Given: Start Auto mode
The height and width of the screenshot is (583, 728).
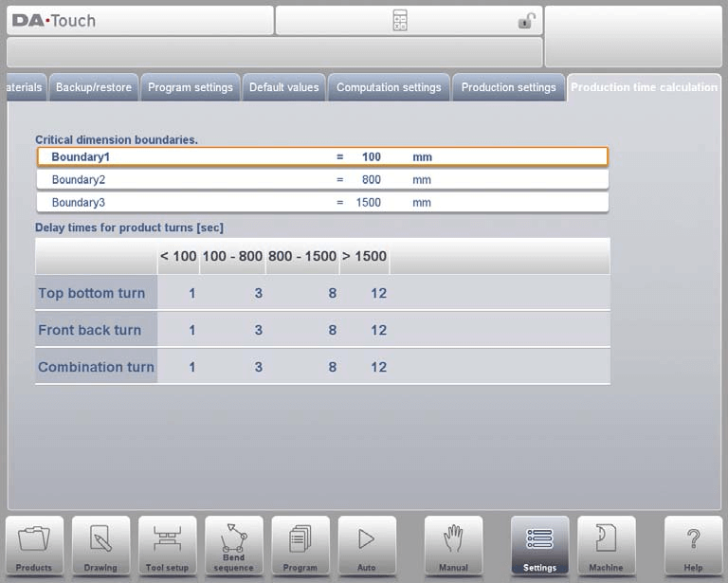Looking at the screenshot, I should click(366, 544).
